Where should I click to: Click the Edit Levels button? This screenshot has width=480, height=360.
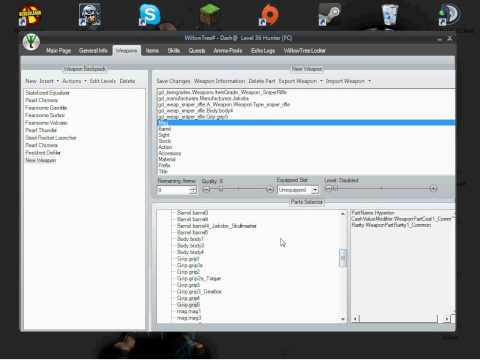click(103, 81)
